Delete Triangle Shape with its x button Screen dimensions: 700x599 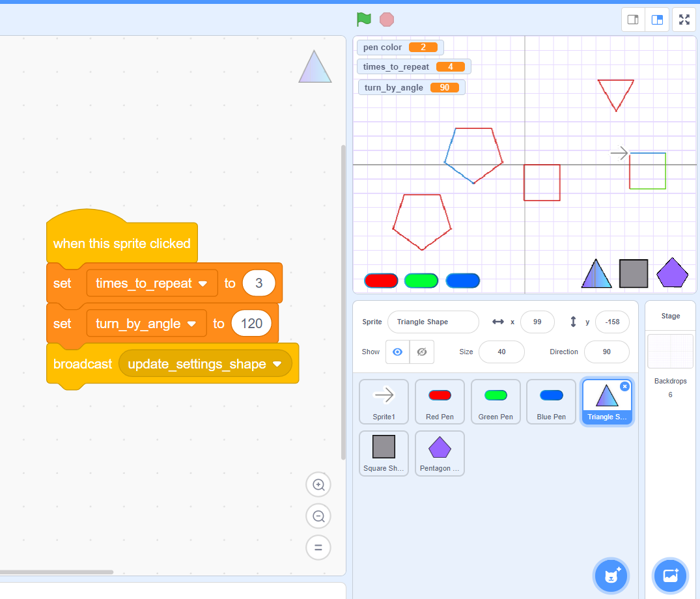(x=624, y=386)
